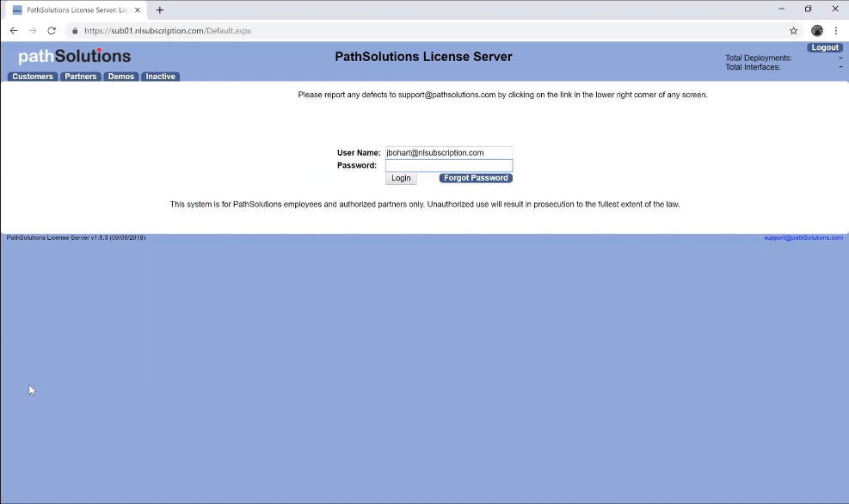Open support@pathSolutions.com footer link
The height and width of the screenshot is (504, 849).
click(803, 237)
